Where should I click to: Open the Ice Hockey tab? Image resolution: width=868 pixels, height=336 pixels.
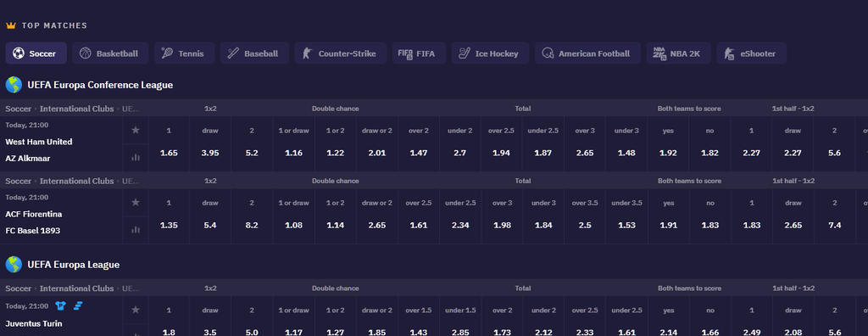coord(490,53)
